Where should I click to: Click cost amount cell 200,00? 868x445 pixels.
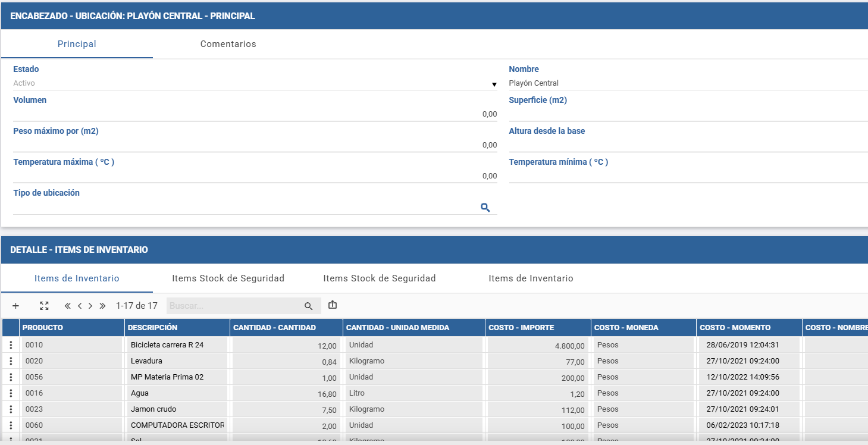point(538,377)
